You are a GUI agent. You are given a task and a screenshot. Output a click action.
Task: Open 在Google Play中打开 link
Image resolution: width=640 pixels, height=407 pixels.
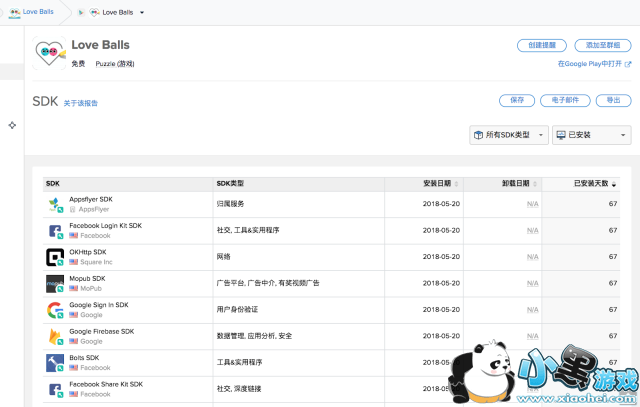(x=590, y=64)
